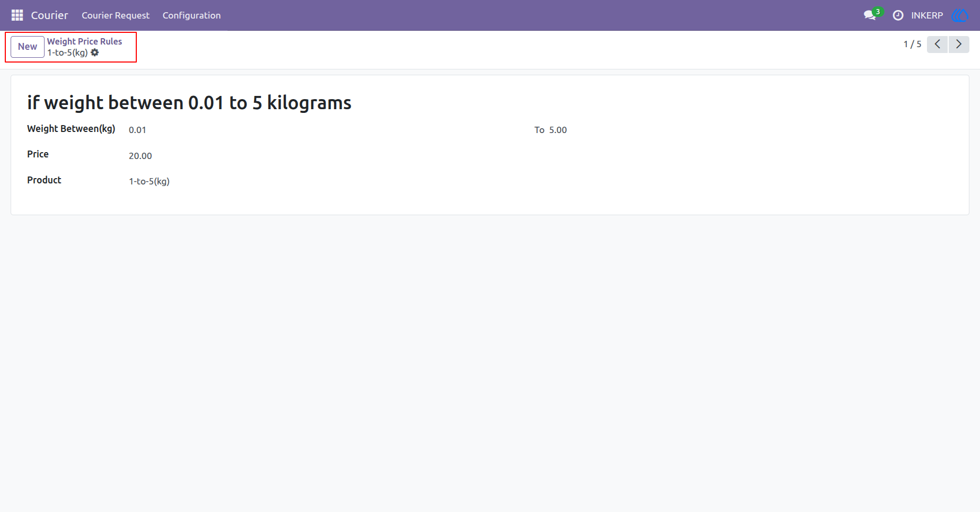The image size is (980, 512).
Task: Click the 1 / 5 pager counter
Action: pos(912,45)
